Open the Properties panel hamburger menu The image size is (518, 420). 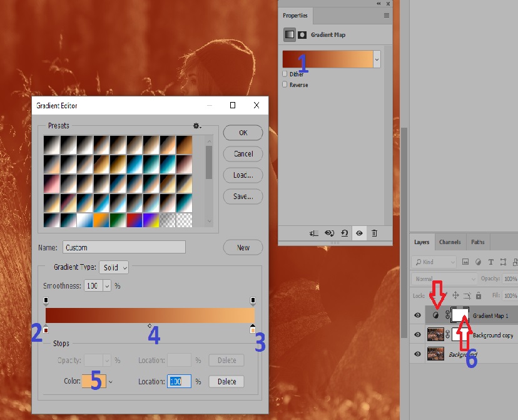[387, 15]
